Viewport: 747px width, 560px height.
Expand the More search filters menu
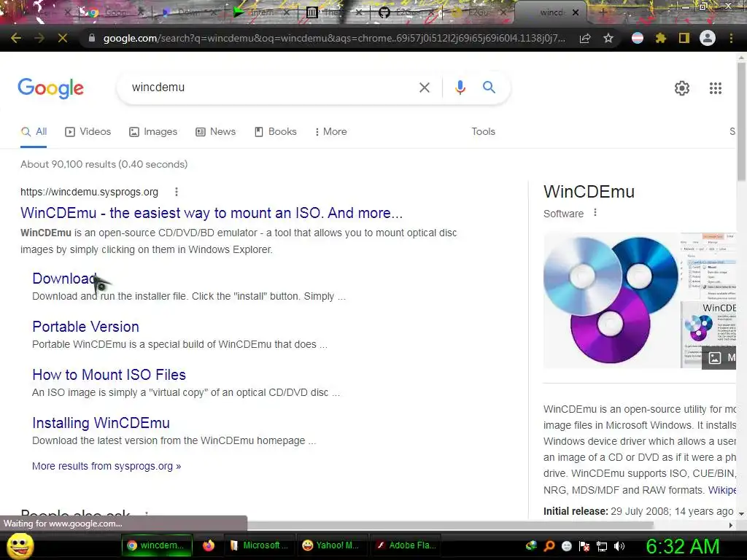pyautogui.click(x=330, y=132)
